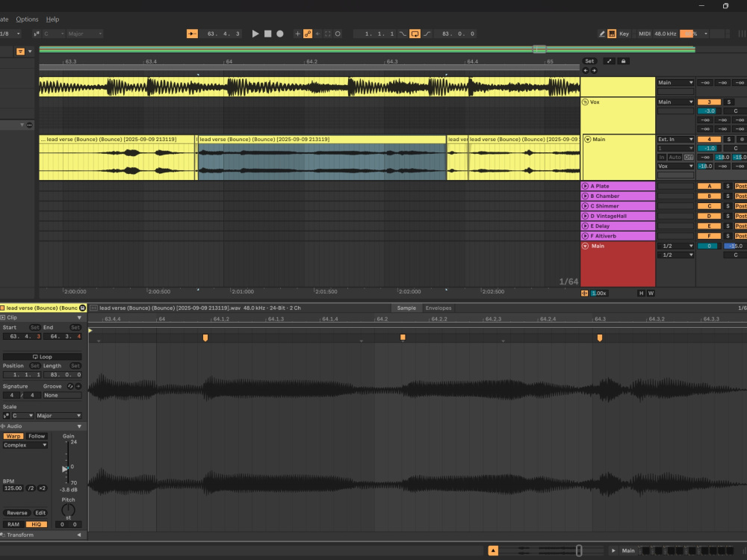The image size is (747, 560).
Task: Arm the Main audio track for recording
Action: 741,140
